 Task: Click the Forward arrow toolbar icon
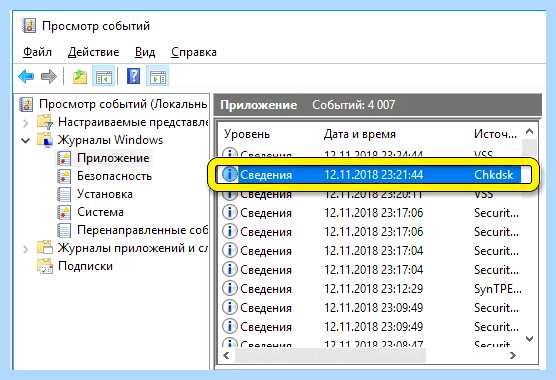49,76
